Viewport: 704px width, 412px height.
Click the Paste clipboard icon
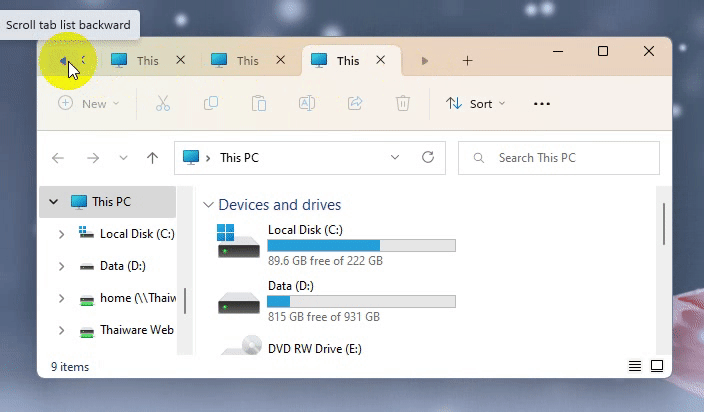(259, 104)
